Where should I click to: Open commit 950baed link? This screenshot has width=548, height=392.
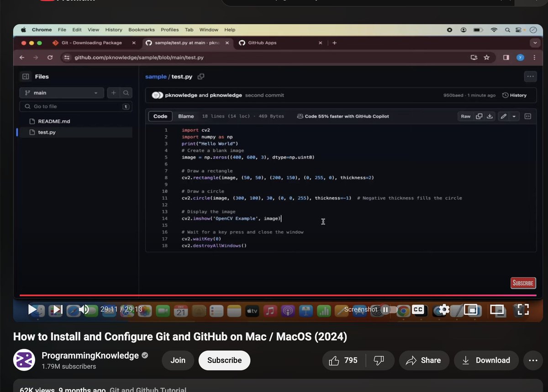click(453, 95)
